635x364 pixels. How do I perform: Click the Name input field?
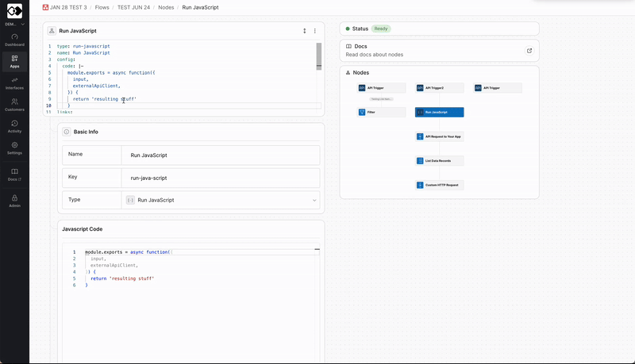pyautogui.click(x=221, y=155)
